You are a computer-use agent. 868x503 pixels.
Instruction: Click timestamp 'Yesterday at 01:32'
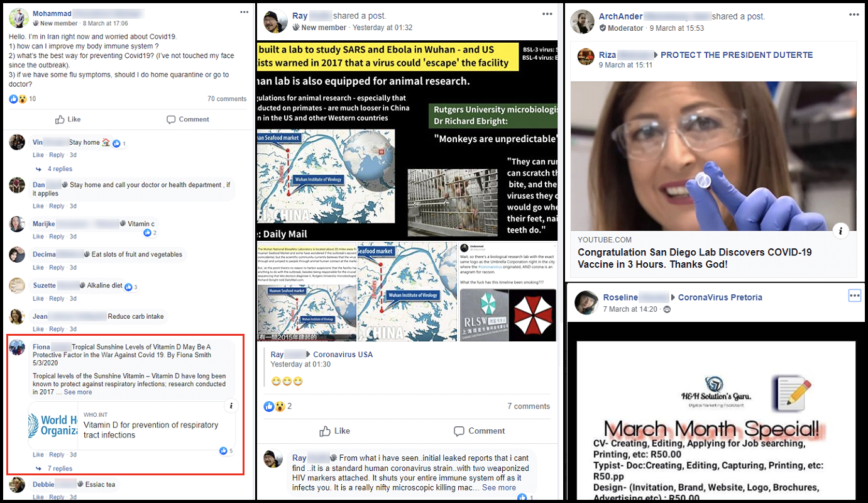tap(382, 28)
